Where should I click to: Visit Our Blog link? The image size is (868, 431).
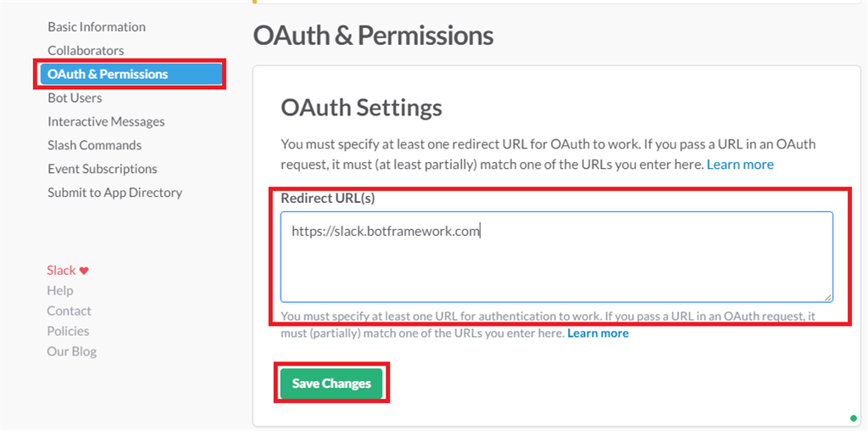pyautogui.click(x=72, y=352)
